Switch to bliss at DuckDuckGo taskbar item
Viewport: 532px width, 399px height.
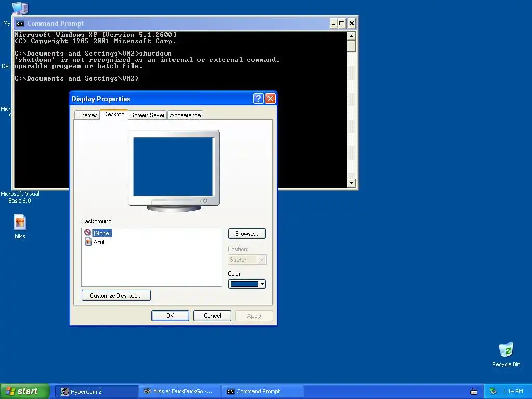click(x=180, y=392)
